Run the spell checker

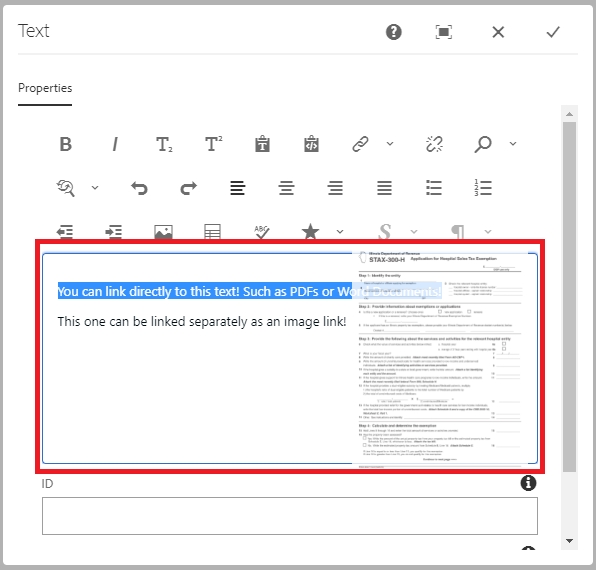[x=262, y=232]
